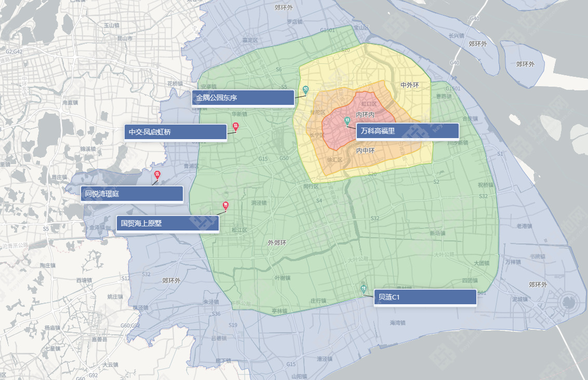Click the red marker for 中交·凤启虹桥
This screenshot has height=380, width=588.
click(235, 126)
